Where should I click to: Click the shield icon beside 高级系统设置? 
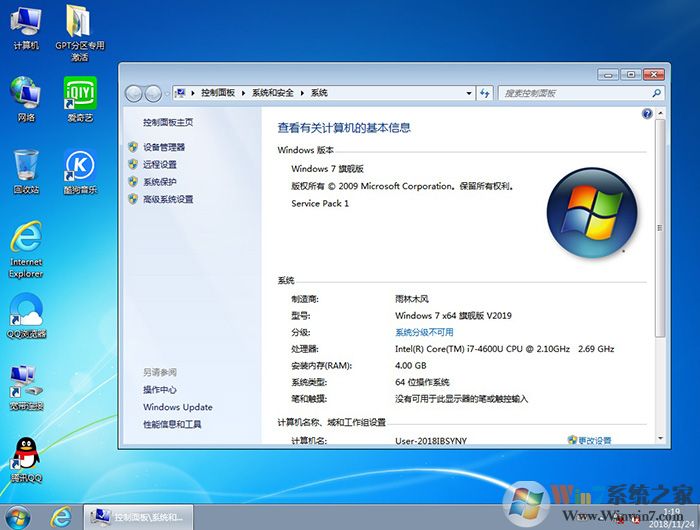click(x=133, y=199)
